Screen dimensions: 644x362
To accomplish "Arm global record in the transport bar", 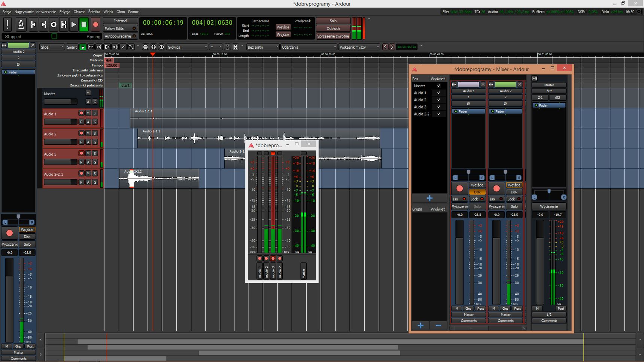I will tap(95, 24).
